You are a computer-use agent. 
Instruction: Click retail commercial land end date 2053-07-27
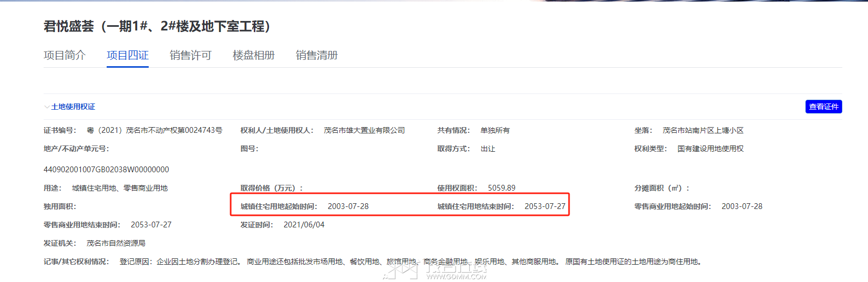[x=151, y=225]
